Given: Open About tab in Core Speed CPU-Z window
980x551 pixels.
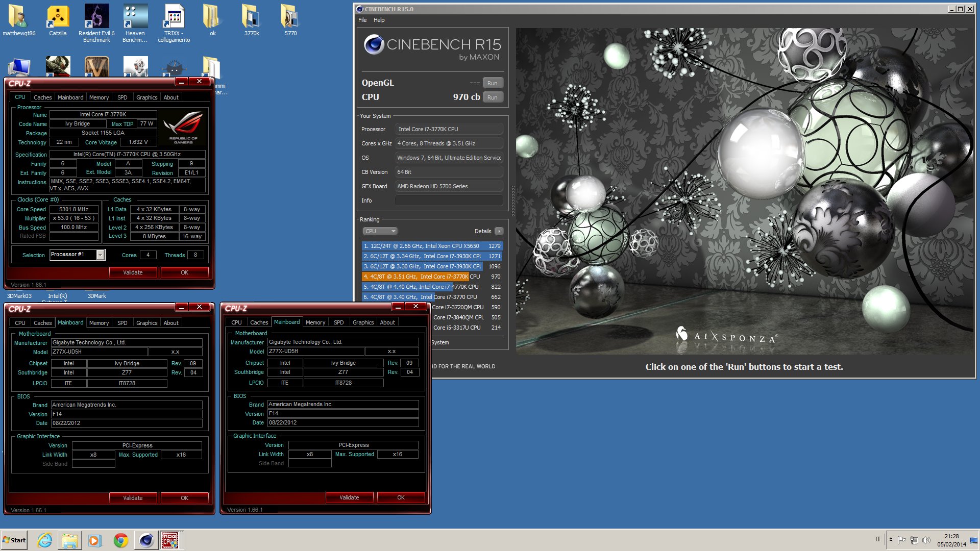Looking at the screenshot, I should [x=171, y=97].
